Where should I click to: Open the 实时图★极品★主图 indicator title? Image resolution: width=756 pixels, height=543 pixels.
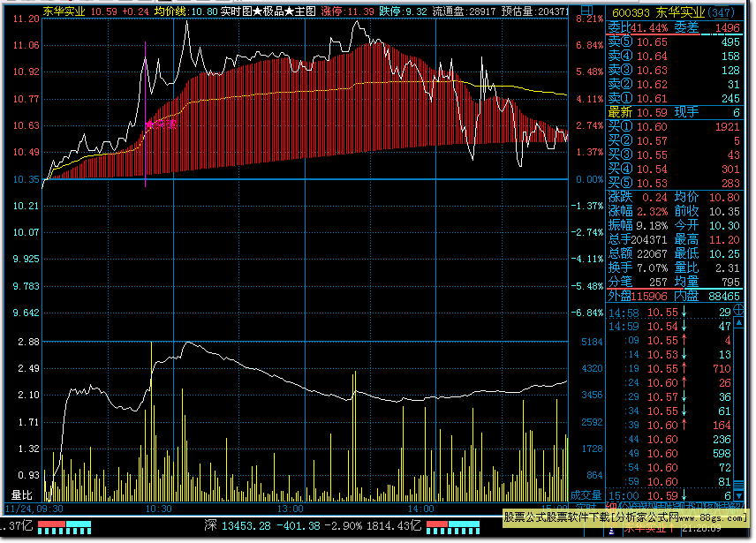point(268,12)
